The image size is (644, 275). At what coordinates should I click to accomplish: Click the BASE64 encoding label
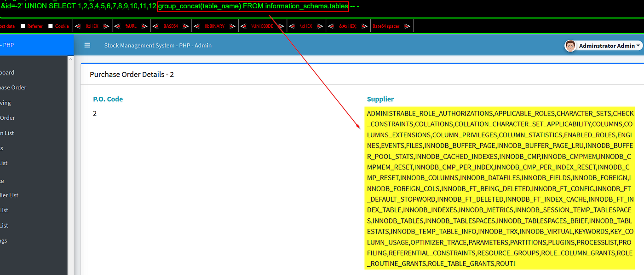tap(170, 26)
